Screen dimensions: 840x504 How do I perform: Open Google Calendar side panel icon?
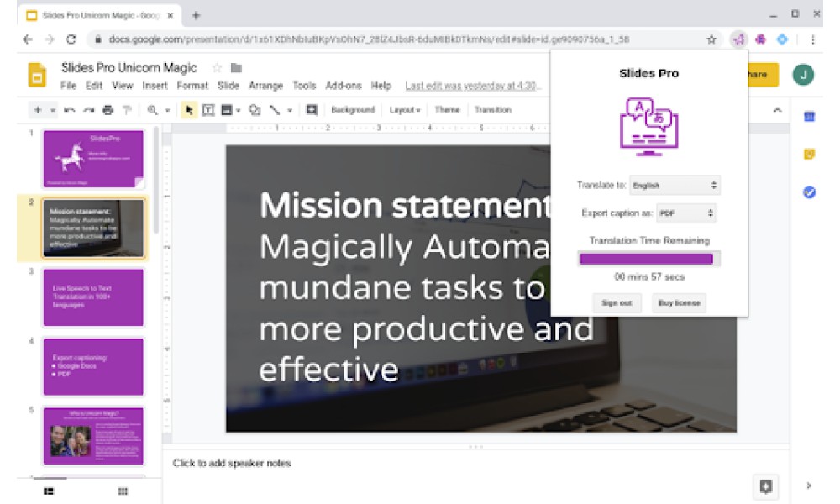coord(810,116)
